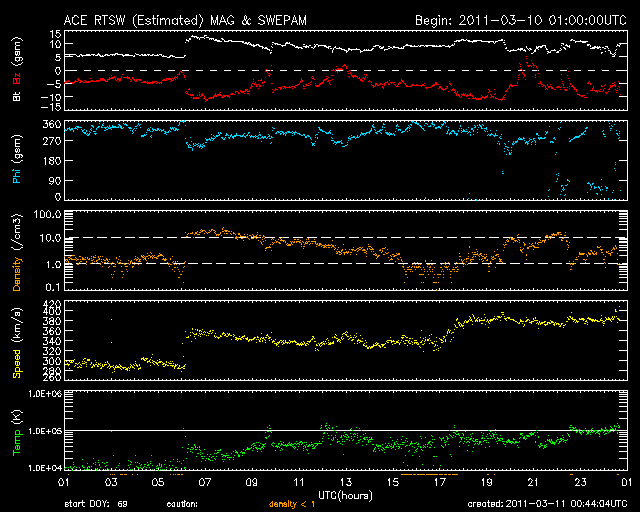The image size is (640, 512).
Task: Click the 420 value on speed scale
Action: (x=52, y=304)
